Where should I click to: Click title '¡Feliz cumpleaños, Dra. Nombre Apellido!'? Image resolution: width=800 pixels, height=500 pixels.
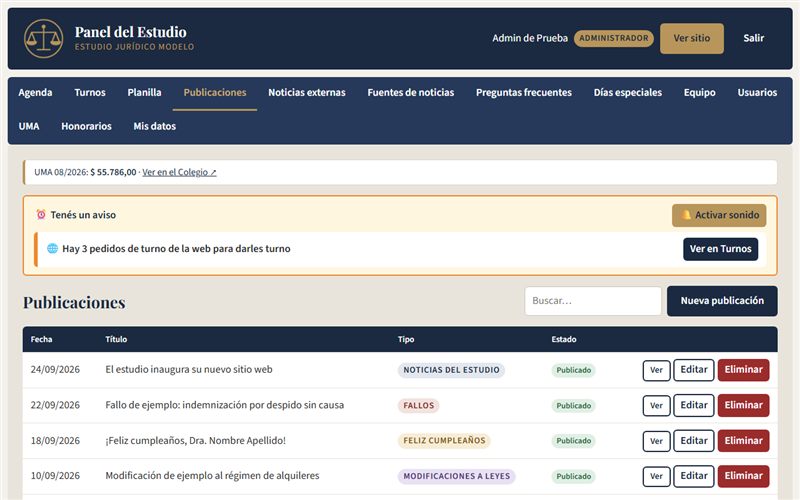point(195,440)
